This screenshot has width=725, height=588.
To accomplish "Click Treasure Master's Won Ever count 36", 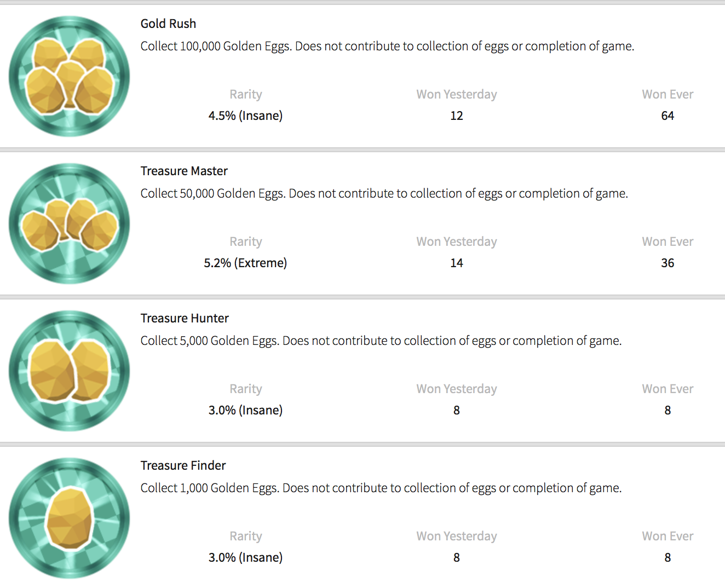I will coord(668,263).
